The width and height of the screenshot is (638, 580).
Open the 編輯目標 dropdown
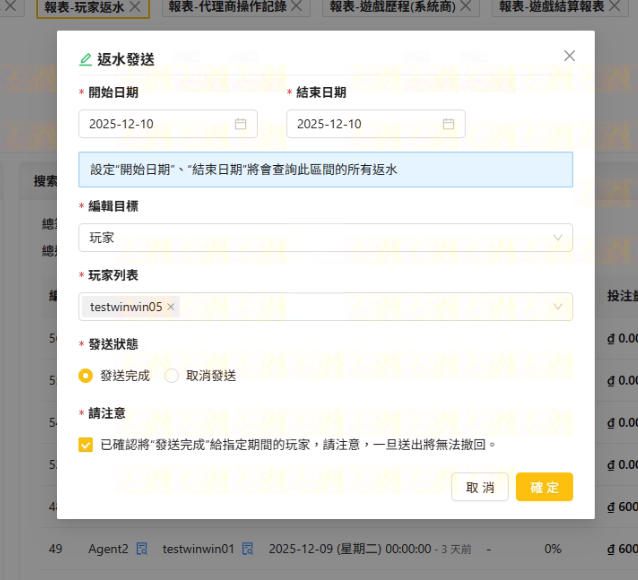(x=325, y=238)
